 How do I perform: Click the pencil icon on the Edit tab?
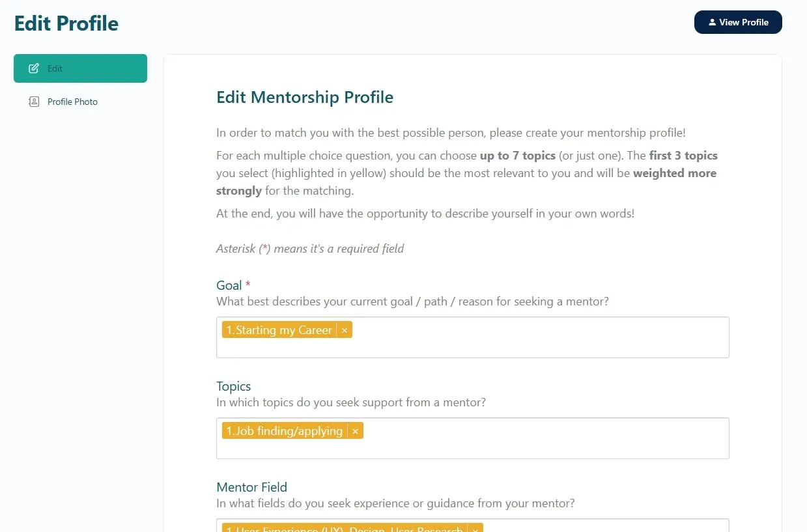tap(34, 68)
